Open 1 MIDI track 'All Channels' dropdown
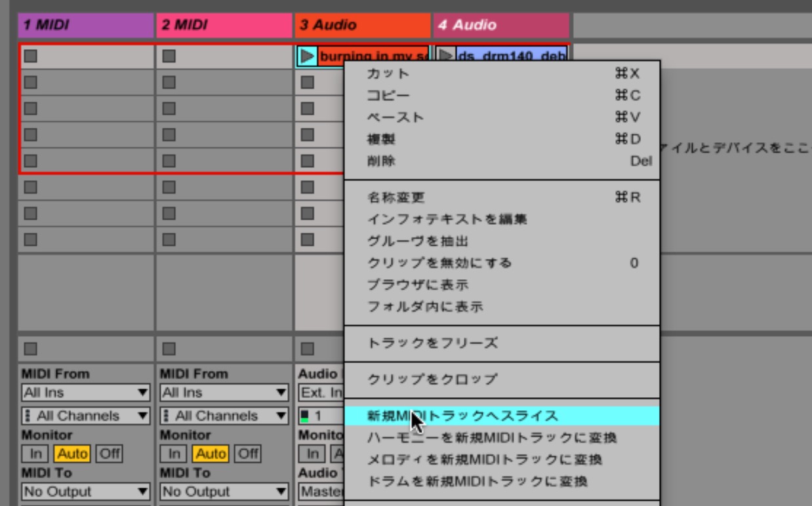 [86, 416]
